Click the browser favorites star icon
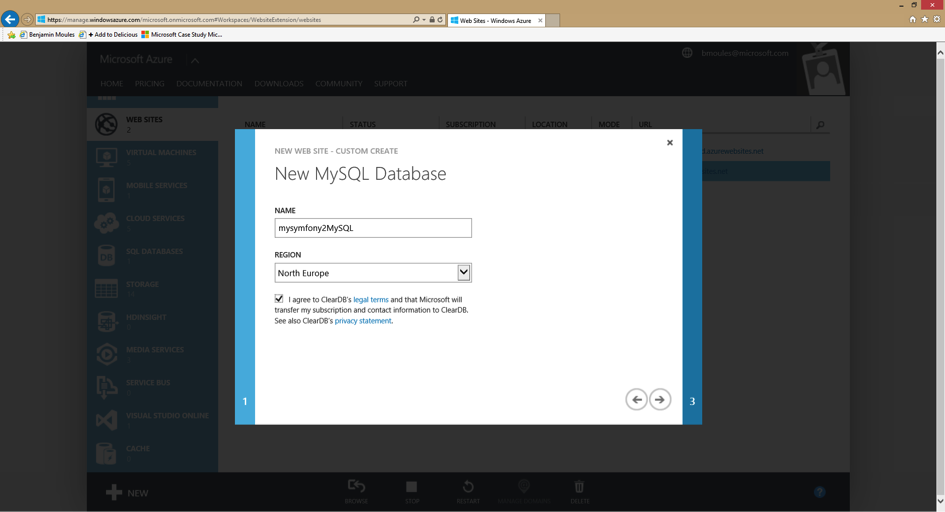945x512 pixels. click(925, 19)
